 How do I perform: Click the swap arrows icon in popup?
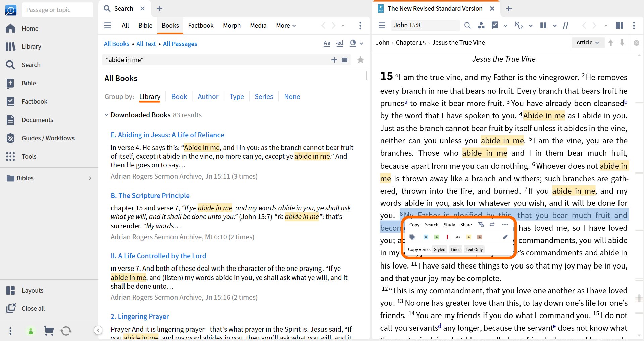(x=492, y=224)
